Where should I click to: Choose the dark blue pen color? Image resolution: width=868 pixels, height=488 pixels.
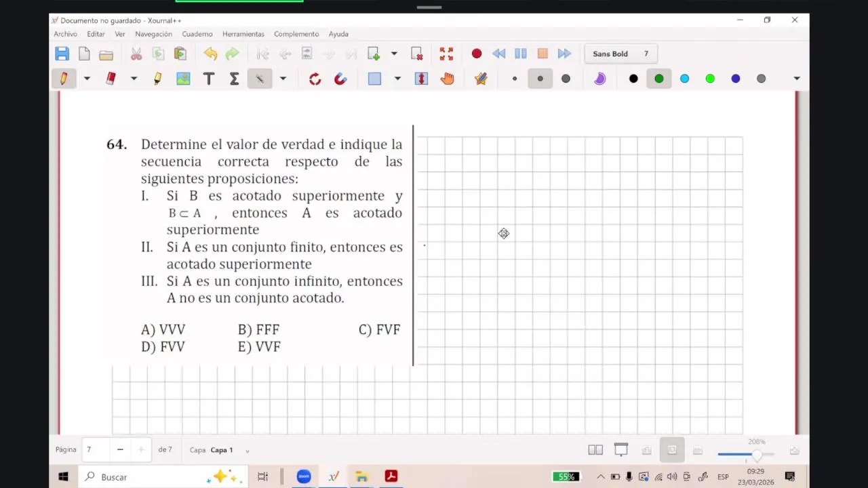[x=736, y=79]
